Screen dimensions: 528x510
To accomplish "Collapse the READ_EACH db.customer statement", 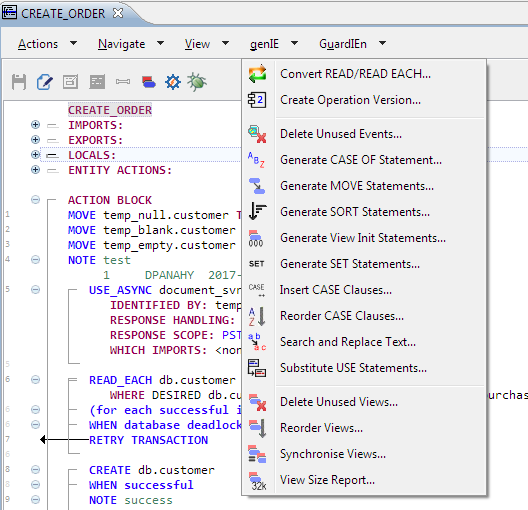I will pyautogui.click(x=35, y=380).
